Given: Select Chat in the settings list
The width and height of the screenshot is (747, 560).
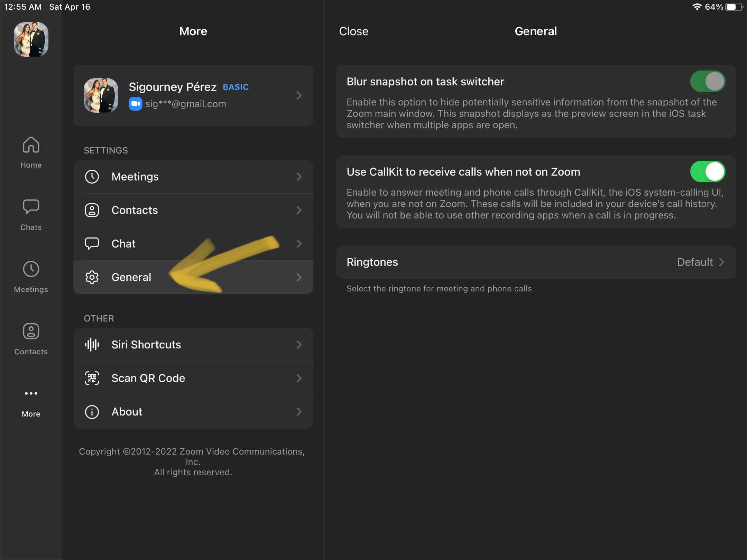Looking at the screenshot, I should point(123,244).
